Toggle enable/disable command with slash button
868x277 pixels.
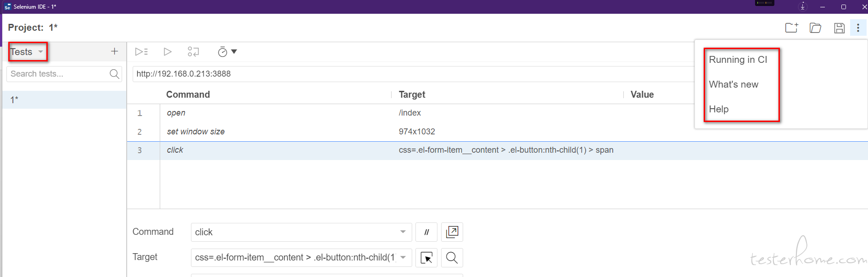426,232
